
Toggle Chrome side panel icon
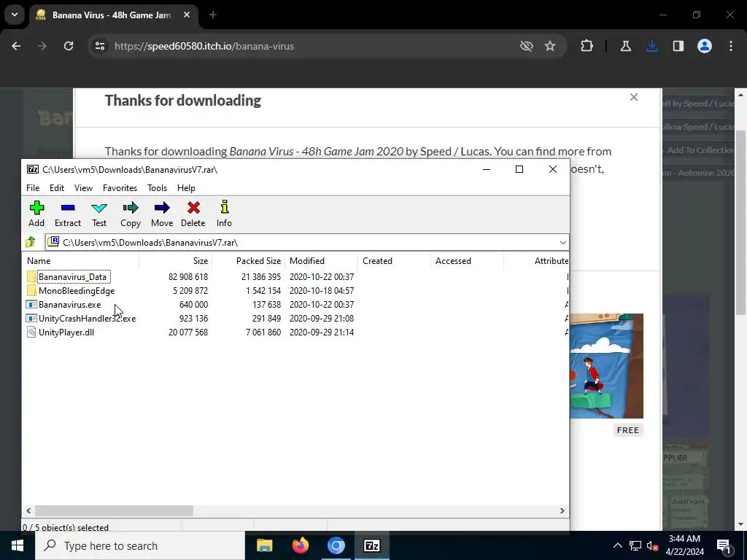(678, 46)
